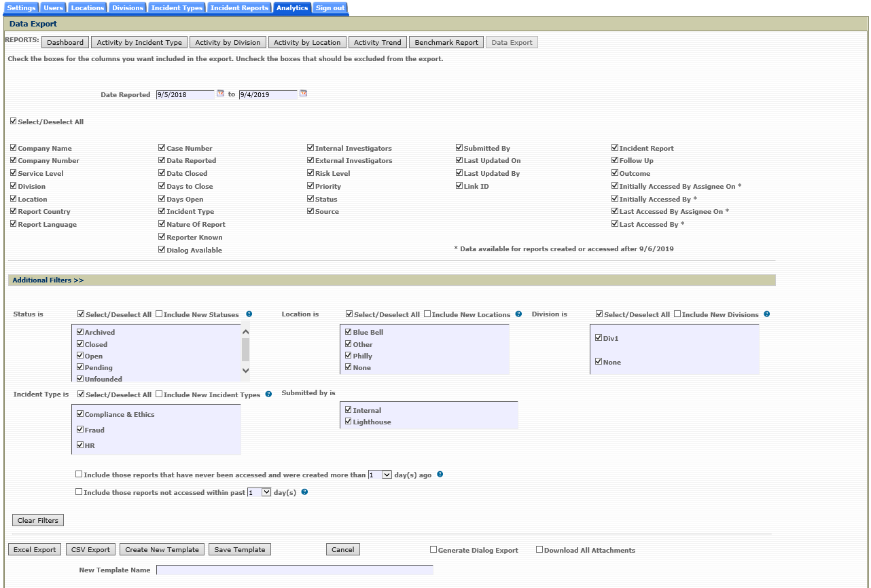Open days-ago dropdown for never accessed reports
The image size is (871, 588).
click(x=380, y=475)
